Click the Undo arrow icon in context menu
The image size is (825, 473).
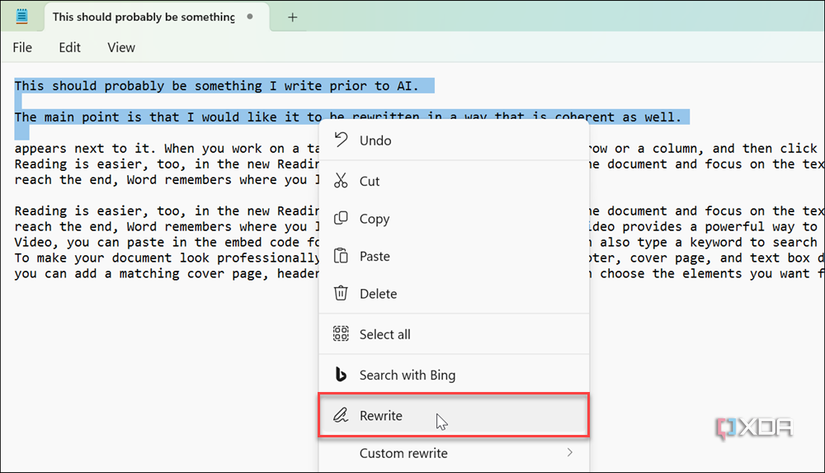click(341, 140)
